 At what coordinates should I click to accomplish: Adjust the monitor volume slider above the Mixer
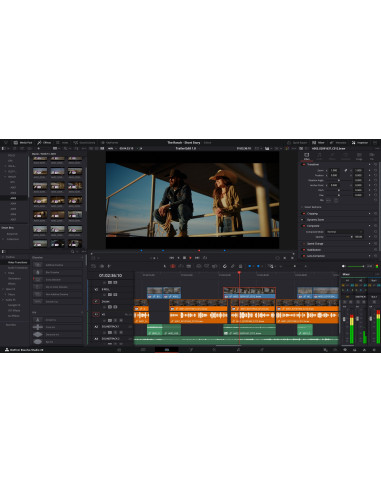356,266
